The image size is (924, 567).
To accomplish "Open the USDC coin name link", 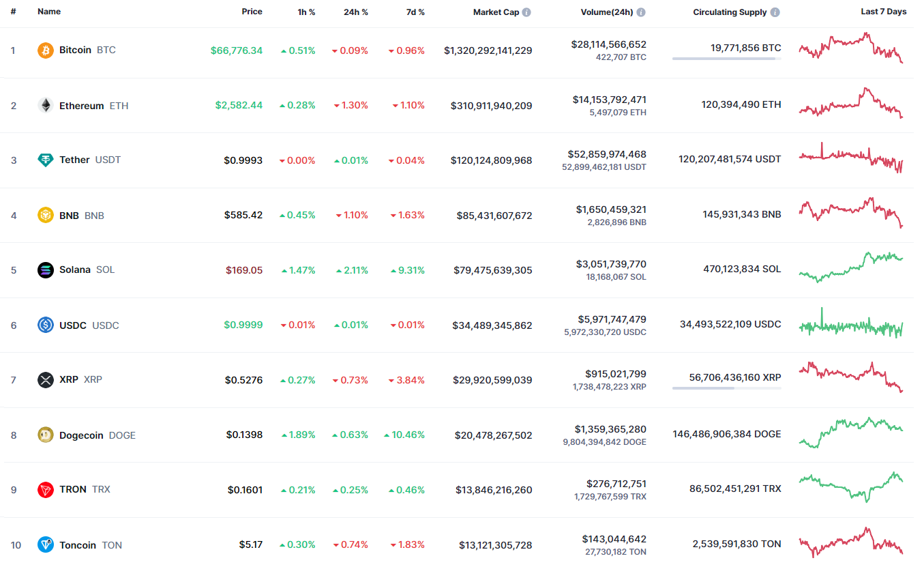I will pos(73,325).
